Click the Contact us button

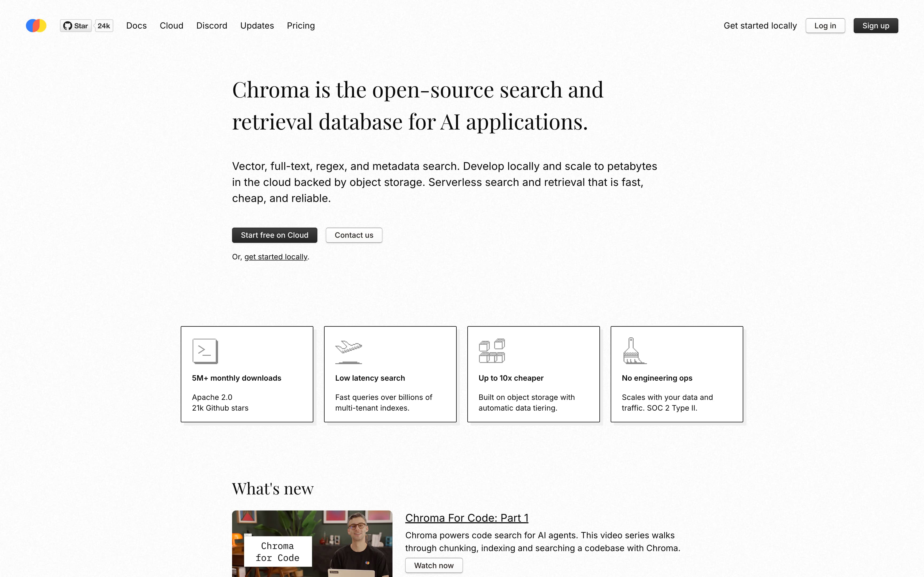pyautogui.click(x=354, y=235)
